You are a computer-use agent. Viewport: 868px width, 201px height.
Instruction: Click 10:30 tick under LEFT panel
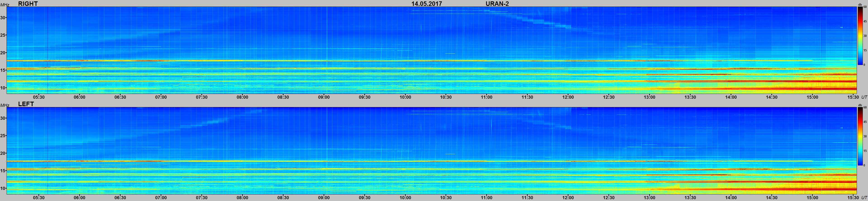coord(446,198)
